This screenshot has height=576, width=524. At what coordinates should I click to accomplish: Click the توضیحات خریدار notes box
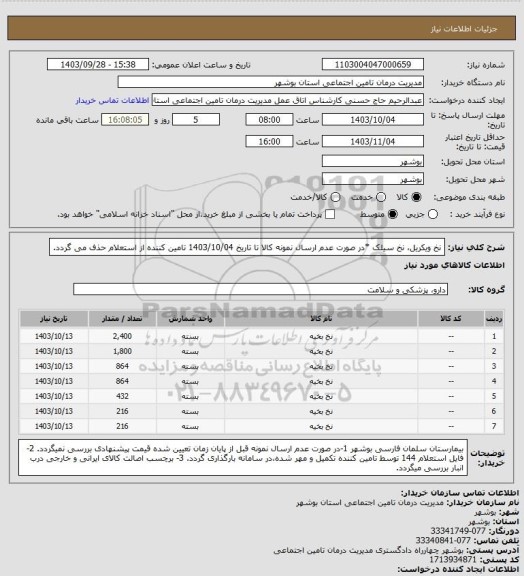tap(243, 457)
